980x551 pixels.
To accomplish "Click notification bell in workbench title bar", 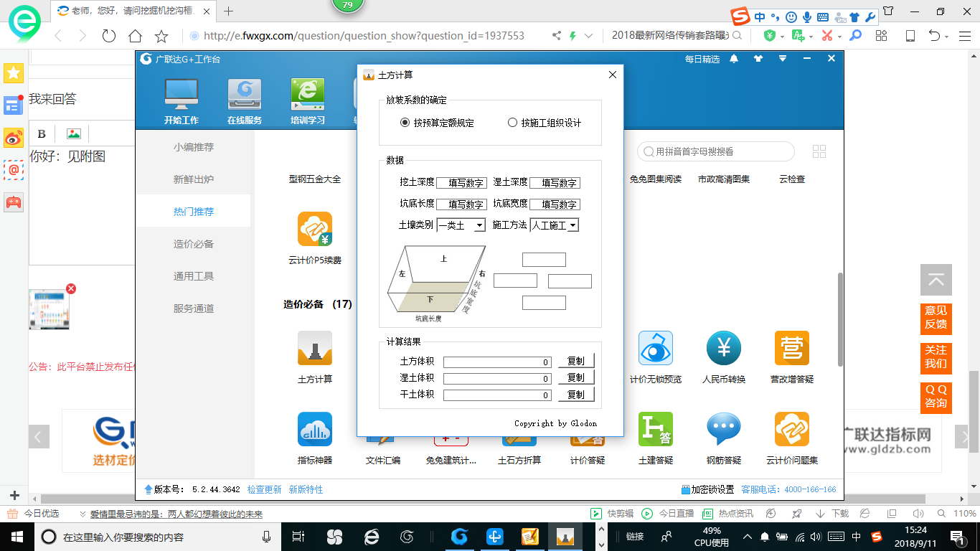I will tap(734, 59).
